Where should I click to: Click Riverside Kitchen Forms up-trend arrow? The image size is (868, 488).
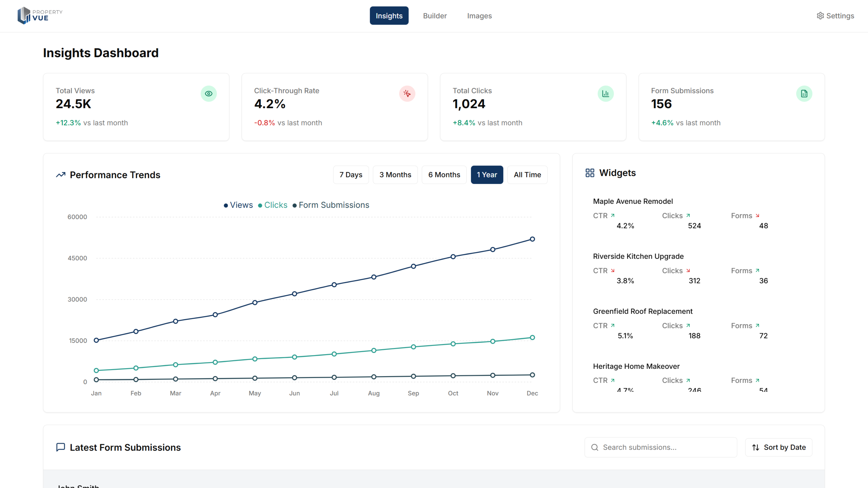click(757, 270)
